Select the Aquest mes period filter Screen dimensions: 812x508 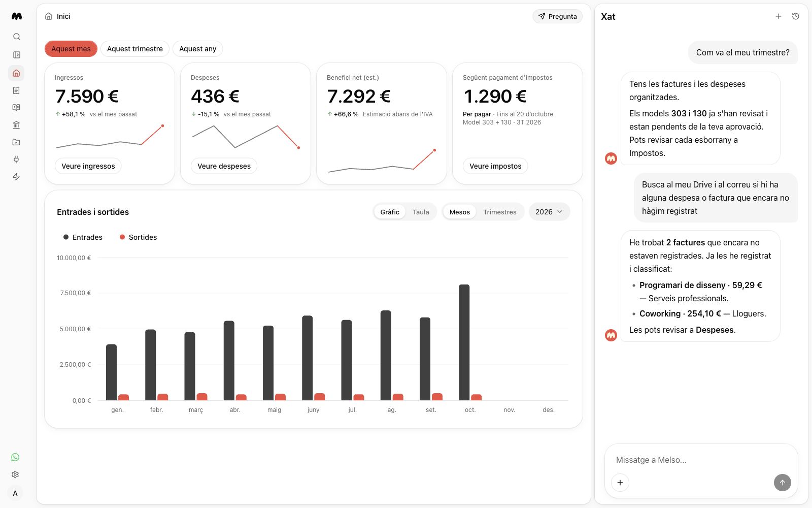click(x=71, y=49)
